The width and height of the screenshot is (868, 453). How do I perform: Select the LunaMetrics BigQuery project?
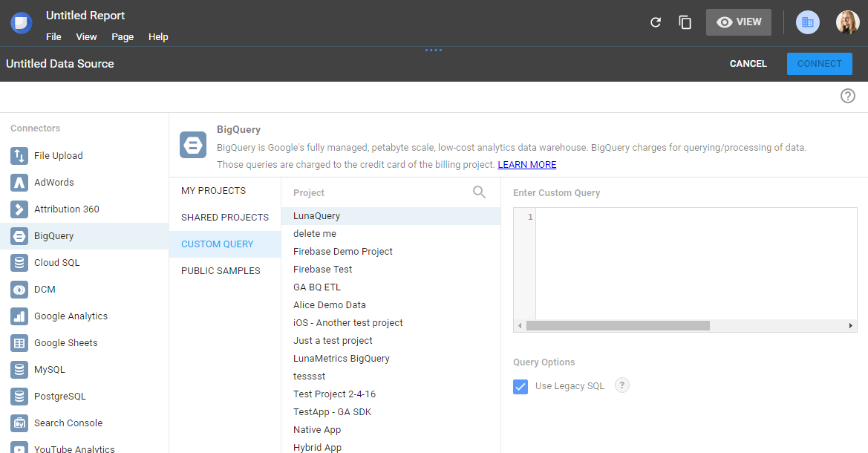tap(391, 358)
